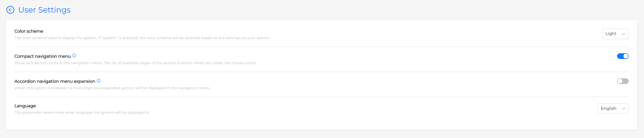Click the Language setting label
This screenshot has height=138, width=644.
(x=25, y=106)
